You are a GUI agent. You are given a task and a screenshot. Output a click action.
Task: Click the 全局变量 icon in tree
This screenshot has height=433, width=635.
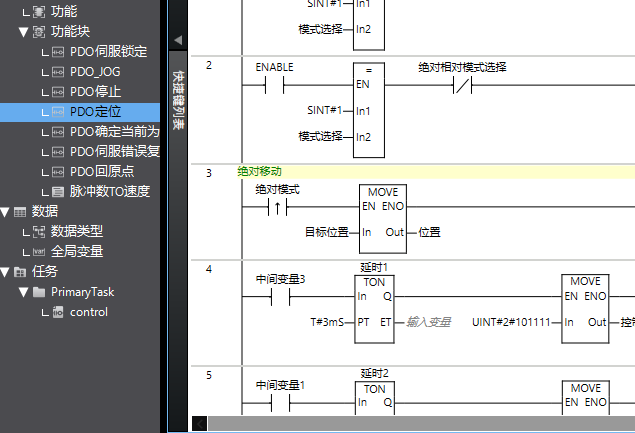coord(39,252)
